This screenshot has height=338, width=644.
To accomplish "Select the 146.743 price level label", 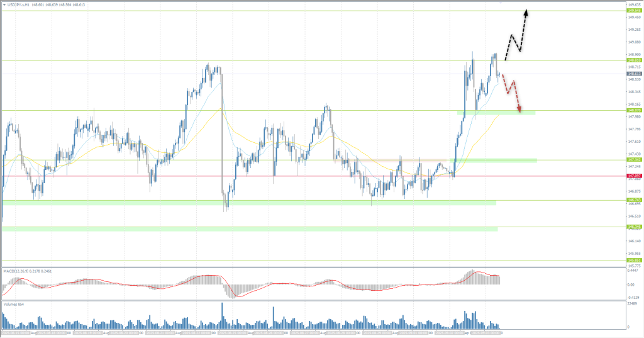I will pos(633,200).
